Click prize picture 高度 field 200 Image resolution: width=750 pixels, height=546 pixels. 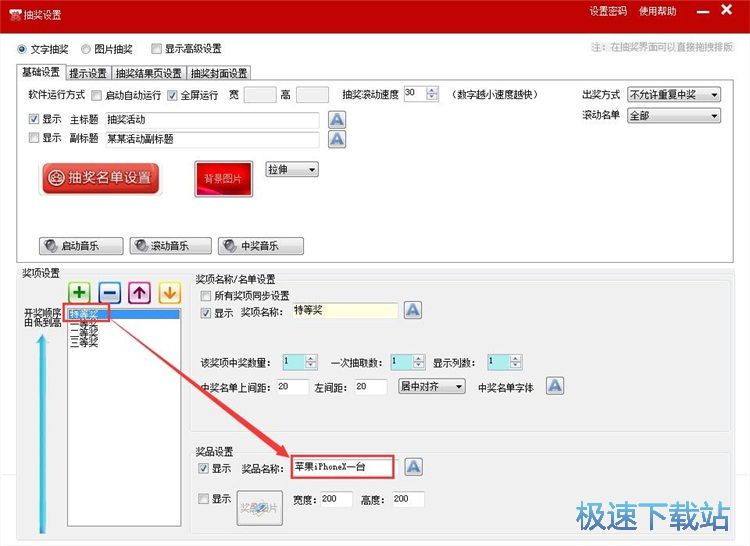(408, 499)
